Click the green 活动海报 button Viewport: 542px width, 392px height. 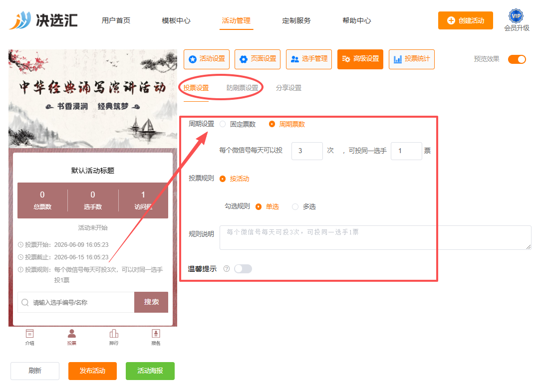(x=150, y=371)
